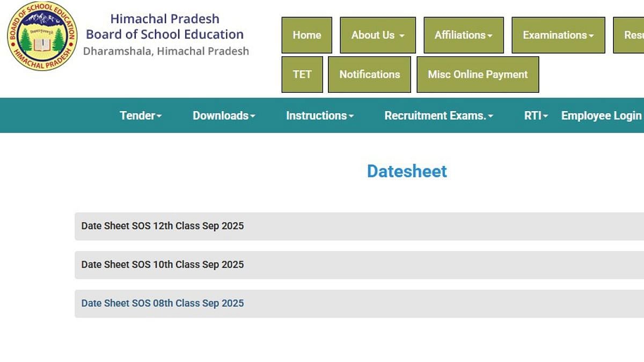644x362 pixels.
Task: Click the Employee Login link
Action: coord(601,115)
